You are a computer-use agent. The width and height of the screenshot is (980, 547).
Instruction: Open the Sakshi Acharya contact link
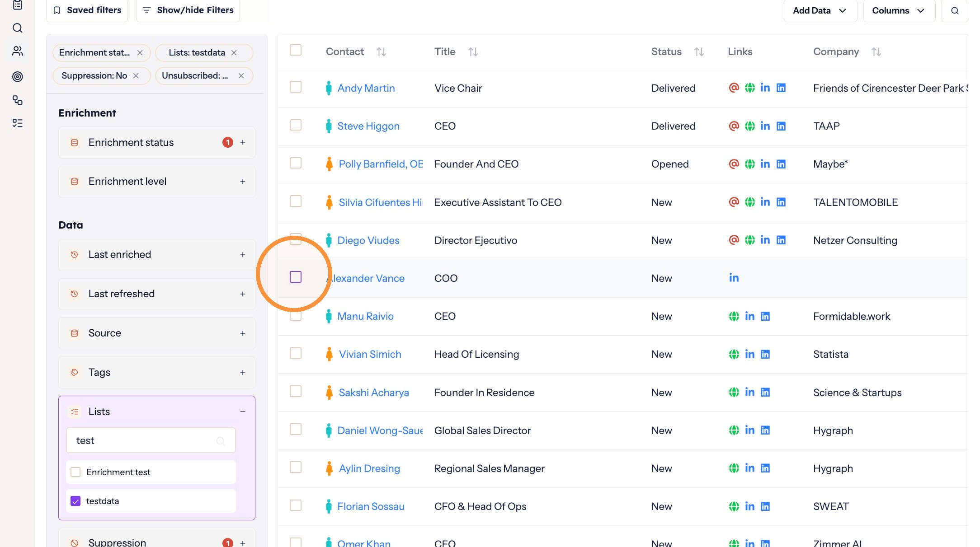click(374, 393)
